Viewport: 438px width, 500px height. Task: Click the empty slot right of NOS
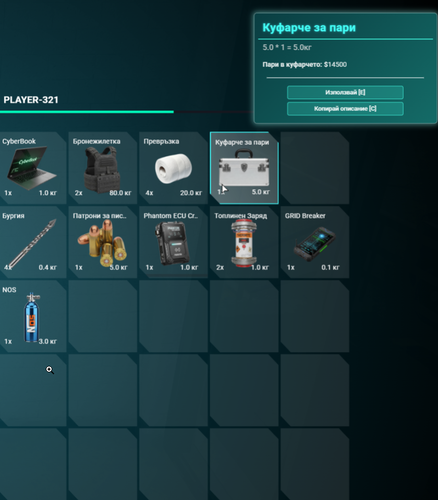click(103, 316)
